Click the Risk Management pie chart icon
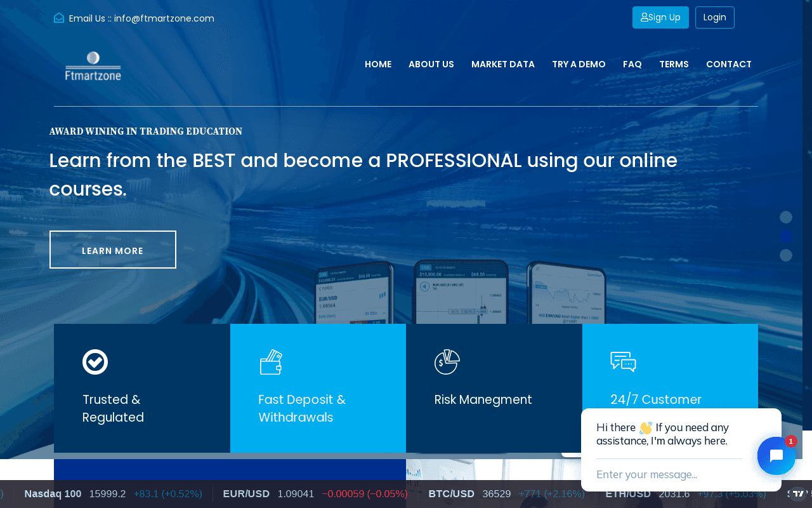The image size is (812, 508). [x=447, y=362]
